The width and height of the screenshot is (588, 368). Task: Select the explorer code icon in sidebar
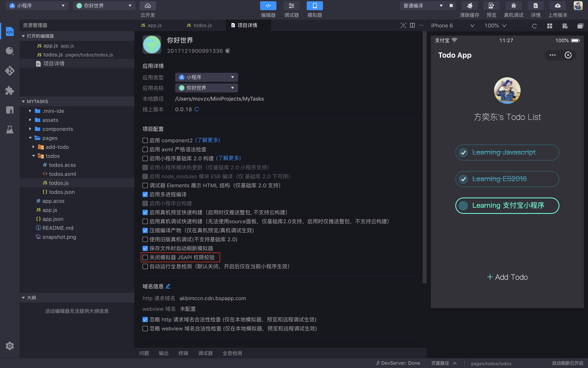[10, 32]
